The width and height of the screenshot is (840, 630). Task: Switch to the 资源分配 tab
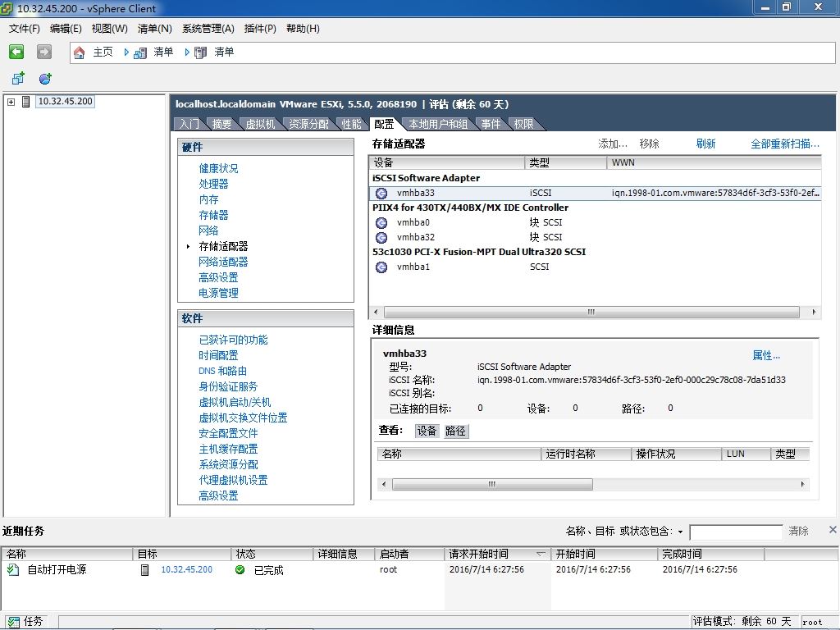coord(309,125)
